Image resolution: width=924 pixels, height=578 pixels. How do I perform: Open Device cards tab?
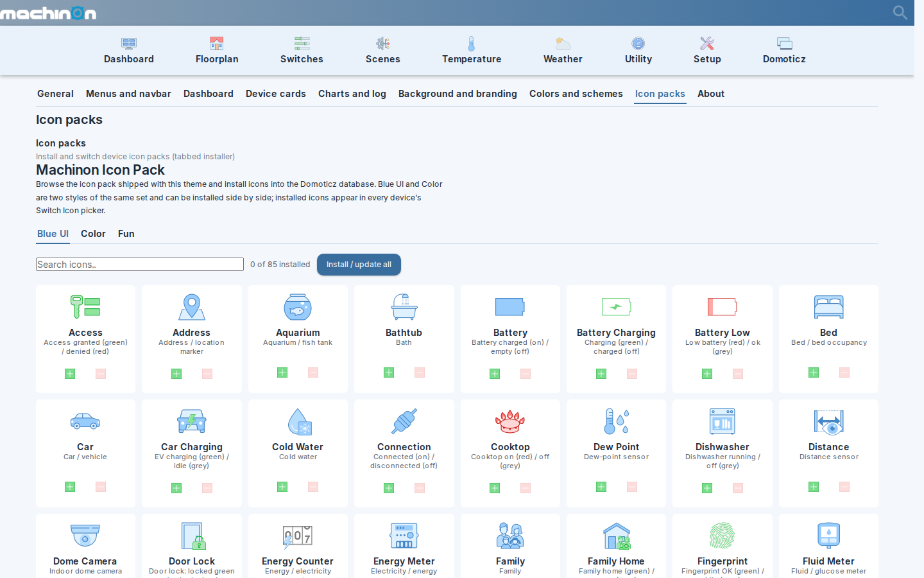pos(276,94)
